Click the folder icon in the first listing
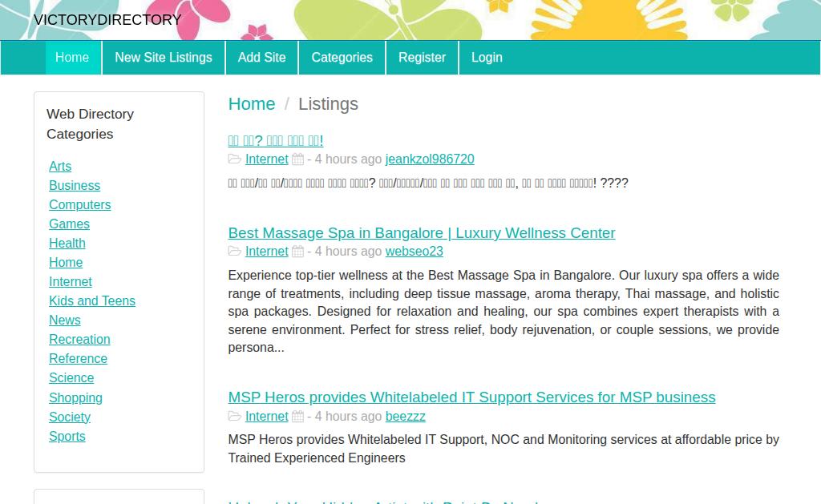The image size is (821, 504). (235, 159)
